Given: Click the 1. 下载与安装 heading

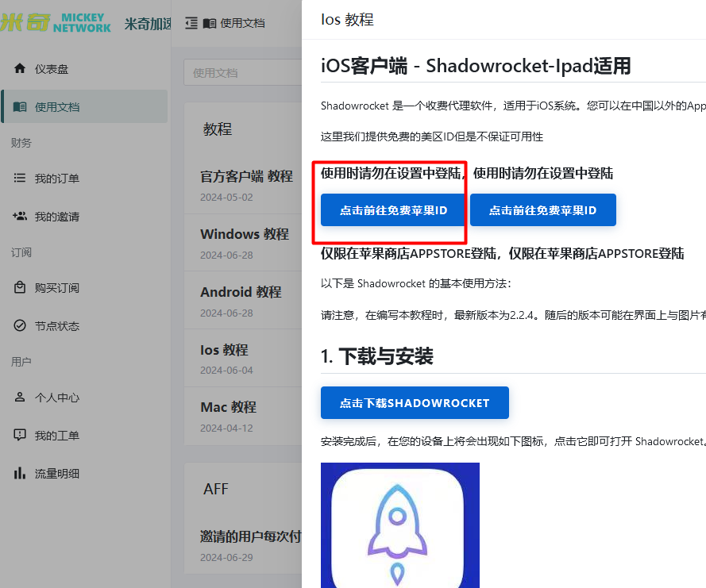Looking at the screenshot, I should coord(377,356).
